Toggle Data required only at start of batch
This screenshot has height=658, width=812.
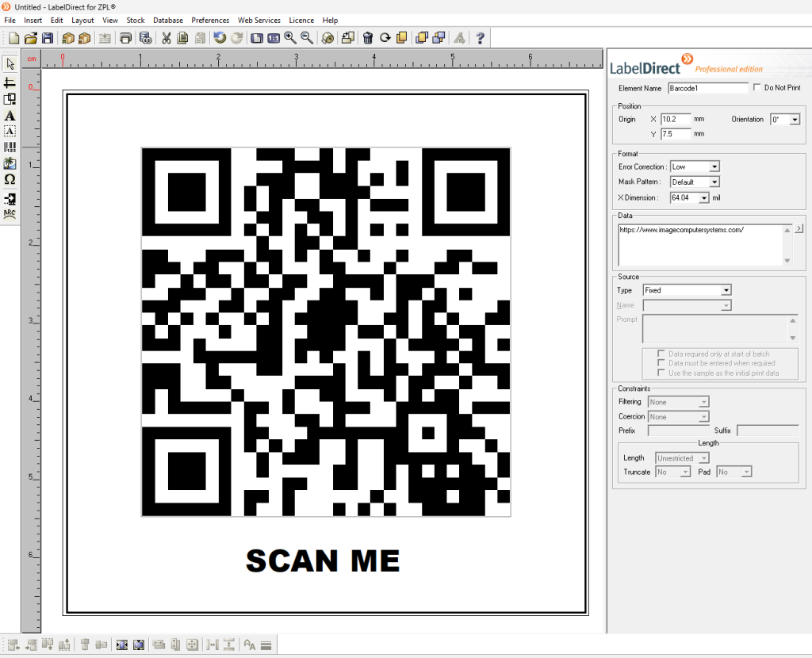pyautogui.click(x=661, y=354)
